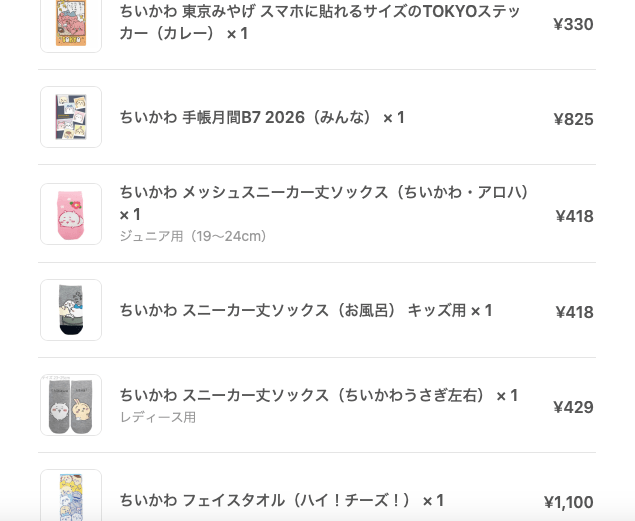Open the pink アロハ mesh socks thumbnail
The image size is (635, 521).
(71, 214)
